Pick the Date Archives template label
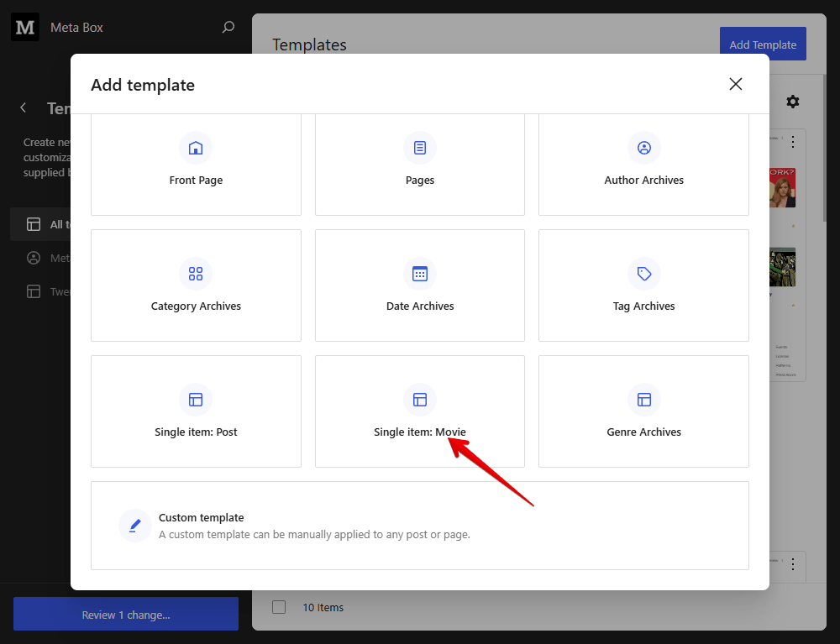Screen dimensions: 840x644 420,306
